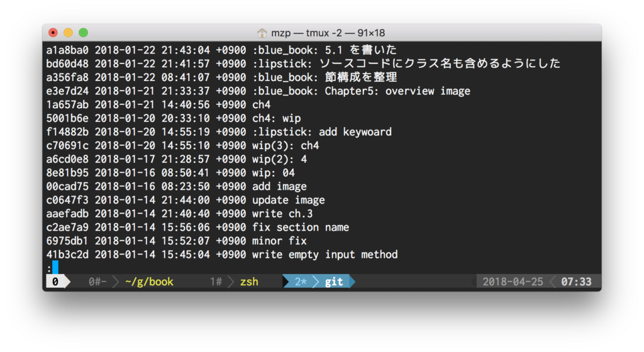Click the home folder icon in title bar
Screen dimensions: 644x352
262,33
